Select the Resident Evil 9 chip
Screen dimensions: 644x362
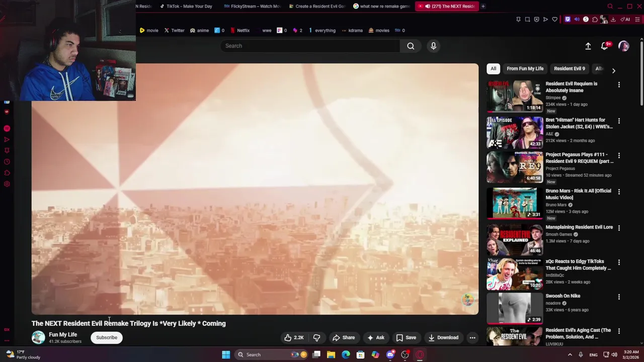(569, 68)
